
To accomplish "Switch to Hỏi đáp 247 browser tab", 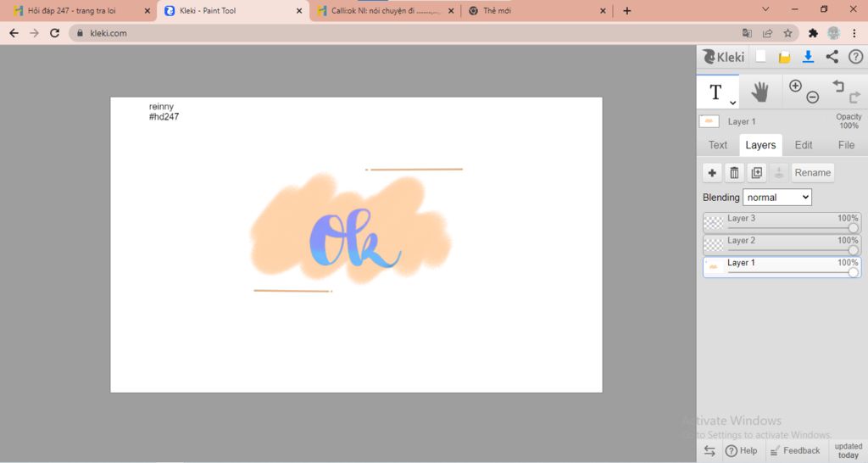I will (78, 10).
